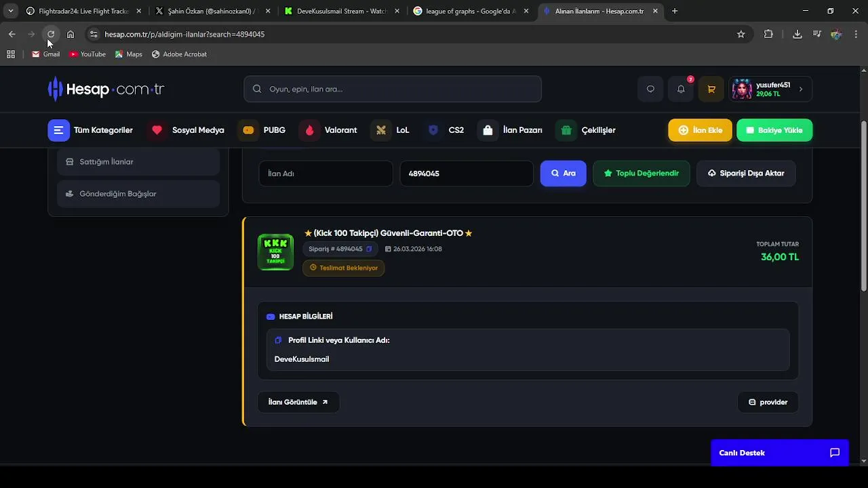Screen dimensions: 868x488
Task: Open Valorant category
Action: 328,130
